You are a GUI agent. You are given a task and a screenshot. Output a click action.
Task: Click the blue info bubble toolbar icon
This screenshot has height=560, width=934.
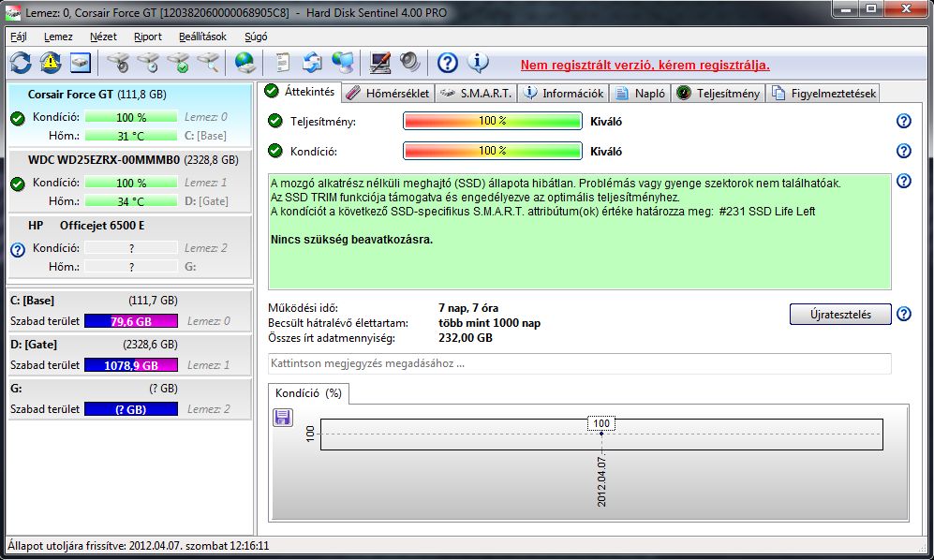pos(478,62)
